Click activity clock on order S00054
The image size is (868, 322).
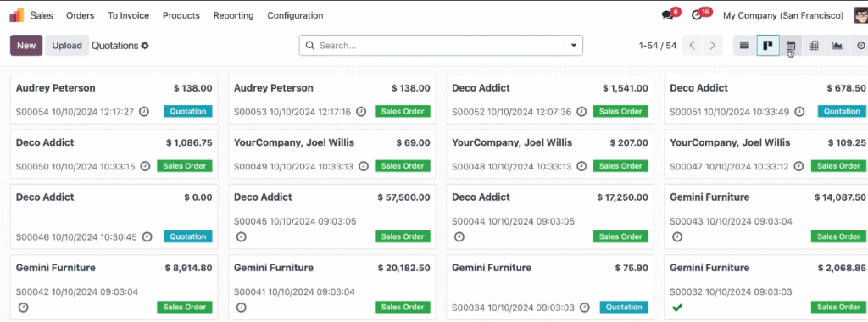tap(143, 112)
